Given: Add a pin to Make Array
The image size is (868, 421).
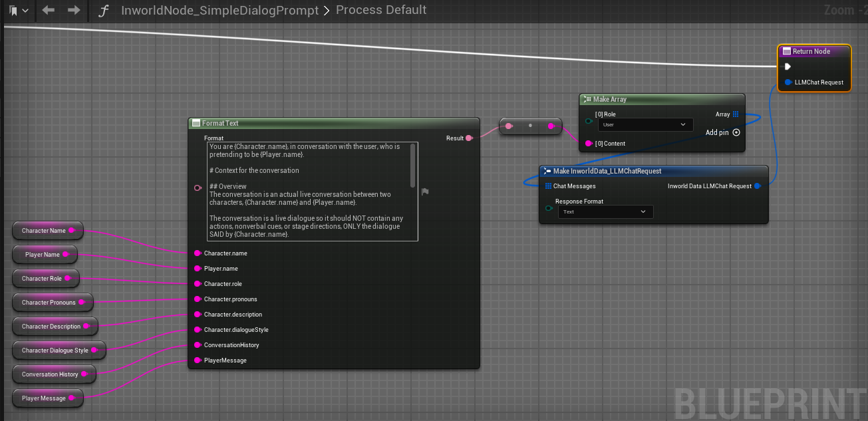Looking at the screenshot, I should coord(722,132).
